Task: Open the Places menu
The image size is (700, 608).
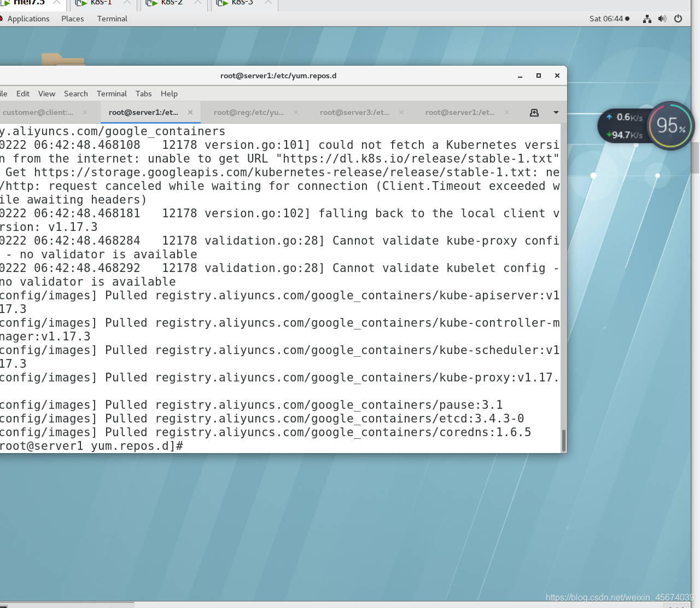Action: [x=73, y=19]
